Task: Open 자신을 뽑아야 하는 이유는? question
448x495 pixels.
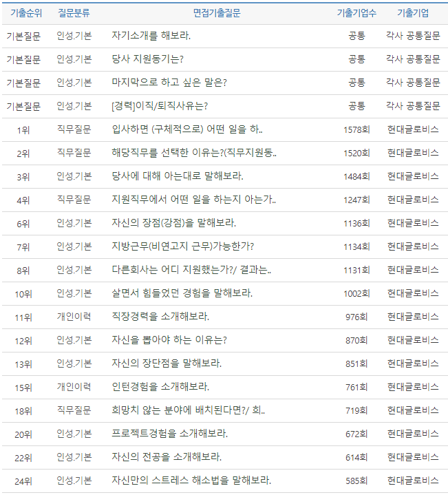Action: point(169,340)
